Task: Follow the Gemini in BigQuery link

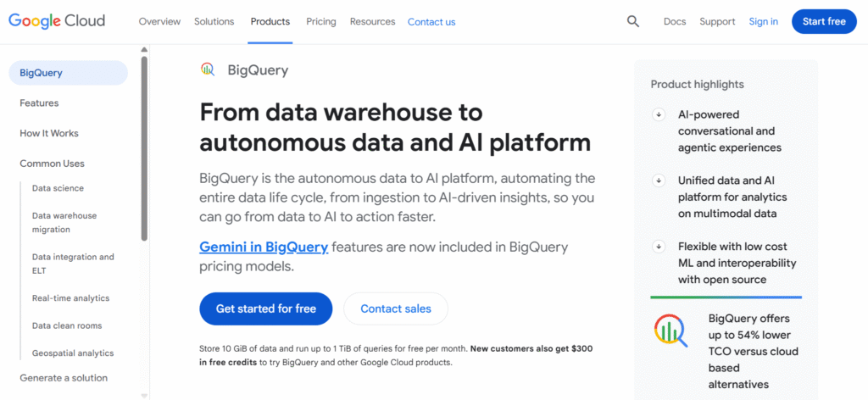Action: (x=264, y=247)
